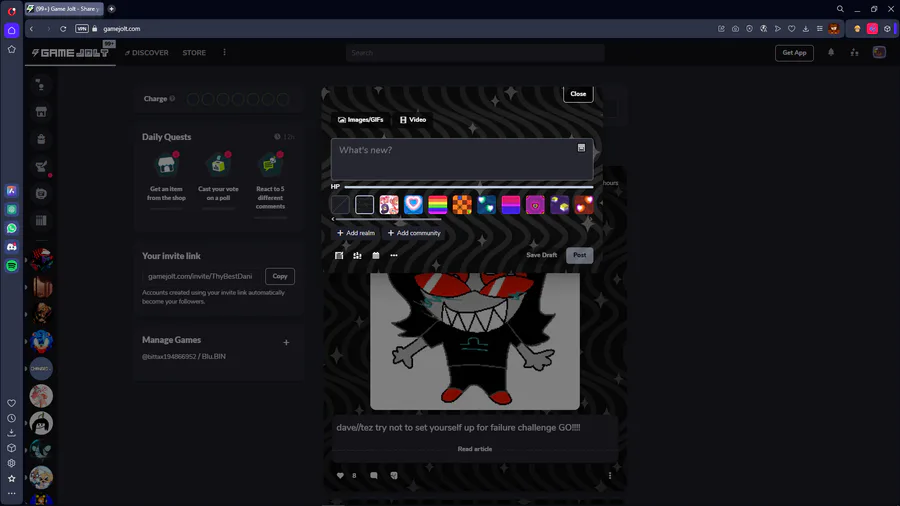Copy the invite link
900x506 pixels.
(x=280, y=276)
